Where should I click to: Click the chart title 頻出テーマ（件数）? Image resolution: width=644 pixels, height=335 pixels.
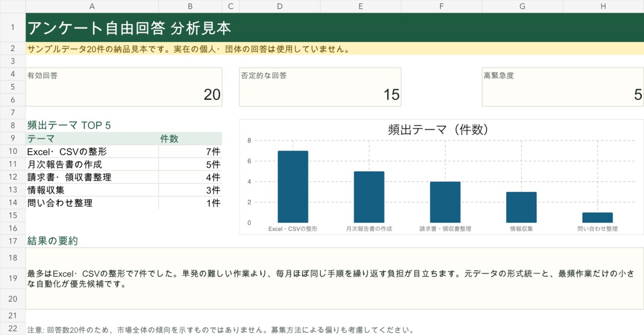pos(438,129)
